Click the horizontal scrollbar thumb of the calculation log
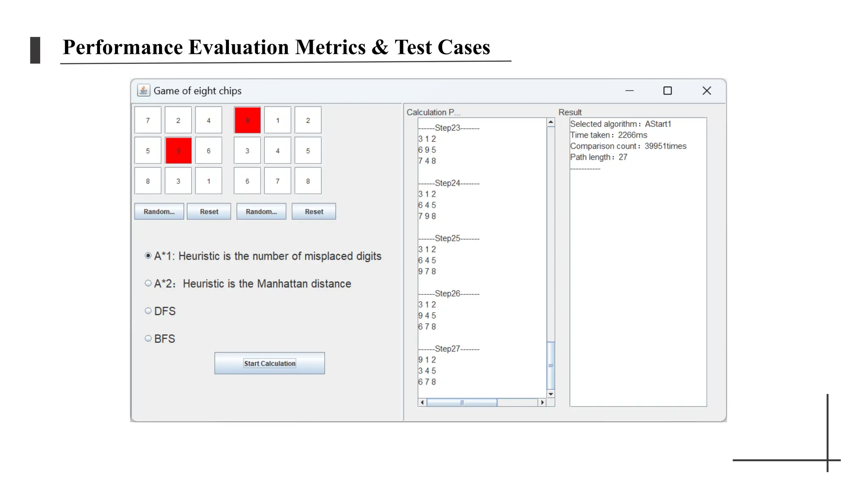Viewport: 868px width, 488px height. click(x=462, y=402)
